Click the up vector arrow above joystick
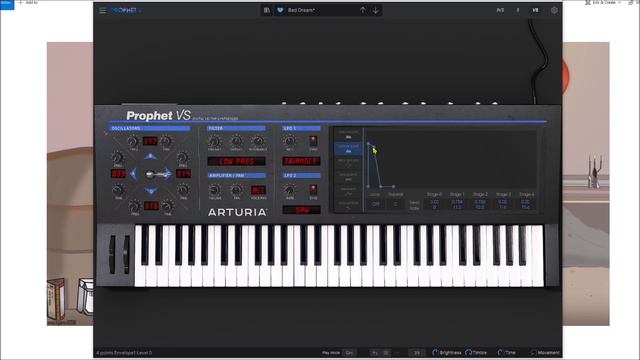The height and width of the screenshot is (360, 640). pyautogui.click(x=150, y=156)
